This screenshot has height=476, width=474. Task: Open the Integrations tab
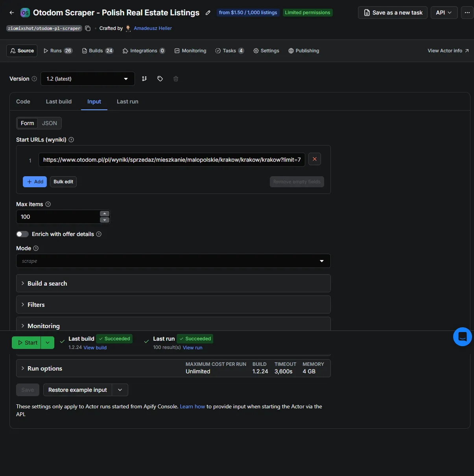[144, 51]
